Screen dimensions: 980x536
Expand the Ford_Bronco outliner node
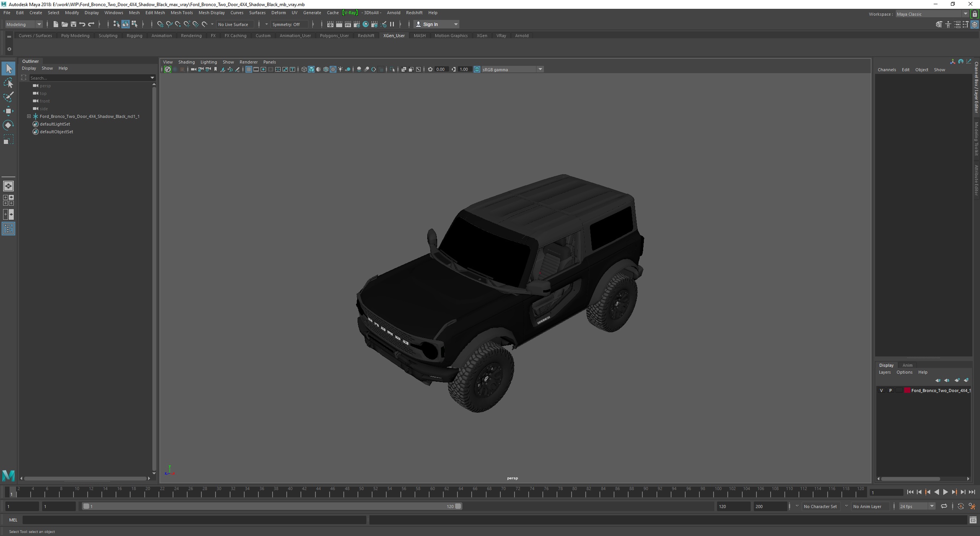pyautogui.click(x=29, y=116)
